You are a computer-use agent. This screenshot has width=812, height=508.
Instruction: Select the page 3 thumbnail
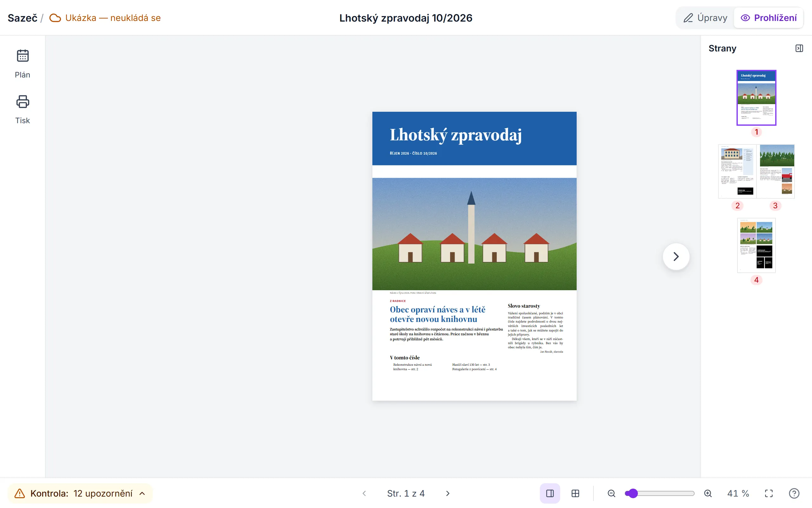point(776,171)
